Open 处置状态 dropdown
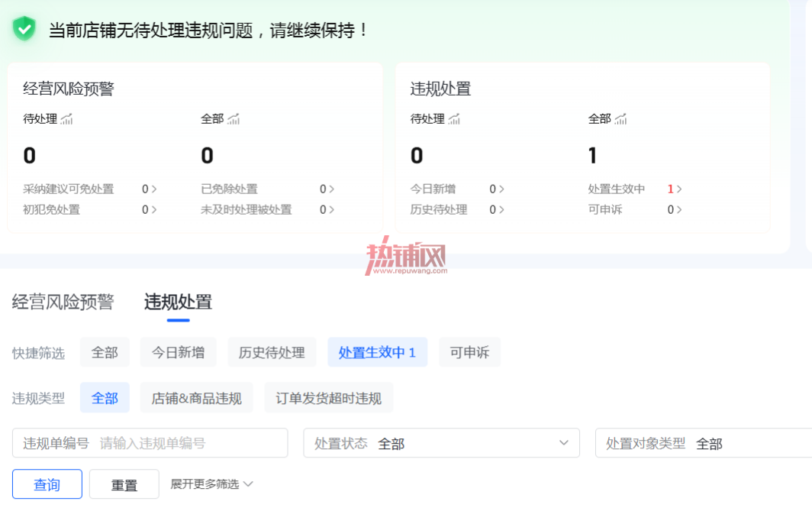Image resolution: width=812 pixels, height=511 pixels. [x=441, y=443]
